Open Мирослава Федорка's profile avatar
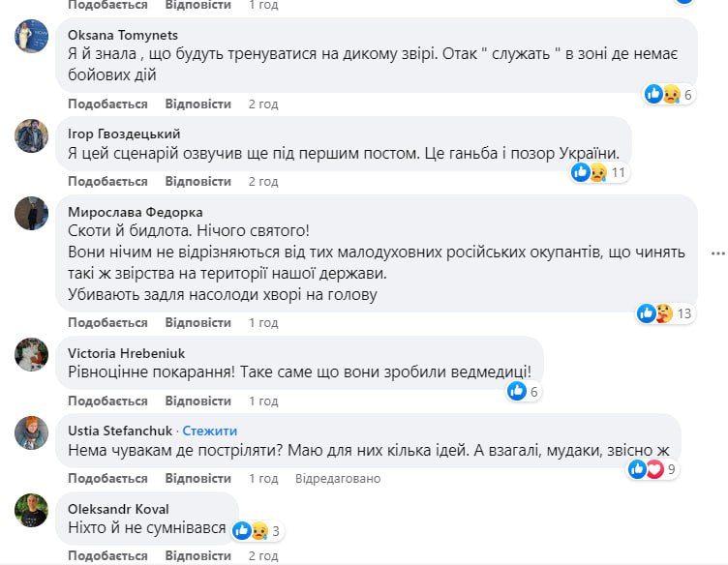This screenshot has width=728, height=565. (31, 214)
